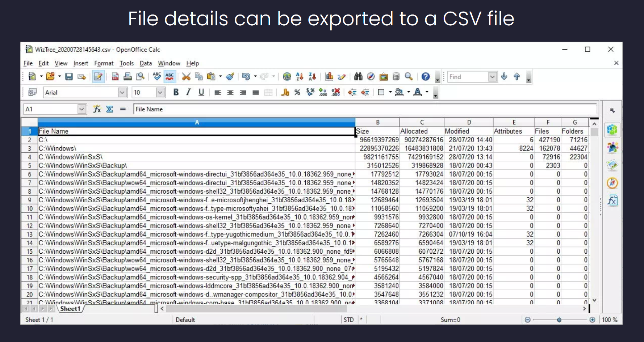Screen dimensions: 644x342
Task: Toggle AutoSpellcheck icon
Action: pos(170,76)
